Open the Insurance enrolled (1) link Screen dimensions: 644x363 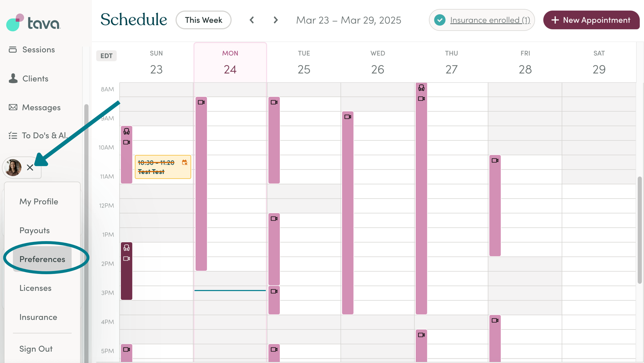tap(490, 20)
